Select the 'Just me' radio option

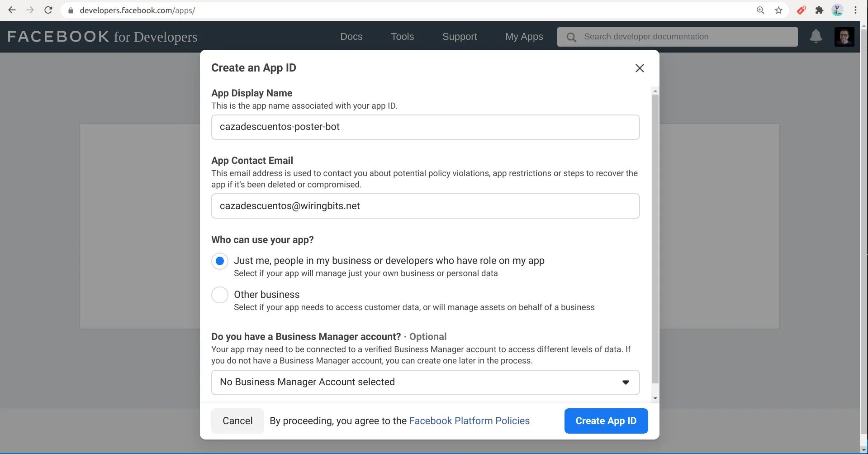220,261
